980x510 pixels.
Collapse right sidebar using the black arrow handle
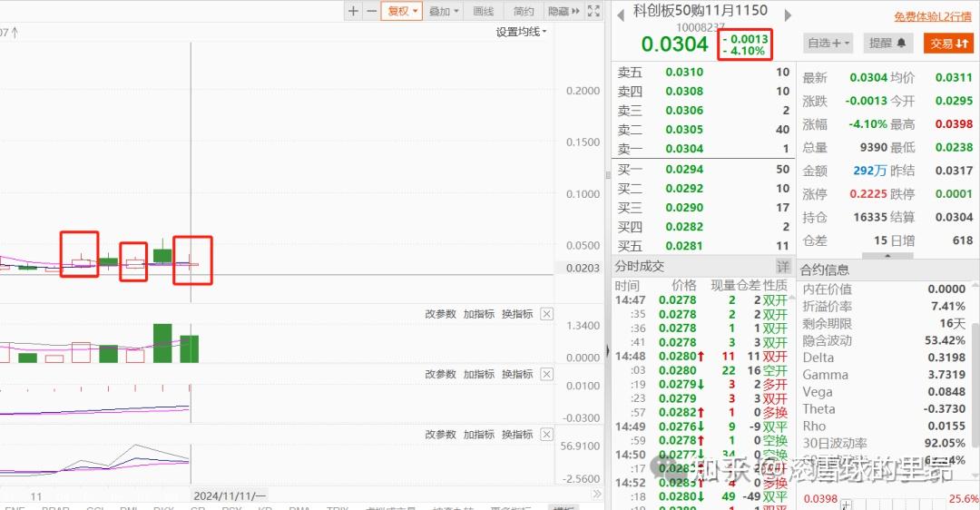click(607, 350)
